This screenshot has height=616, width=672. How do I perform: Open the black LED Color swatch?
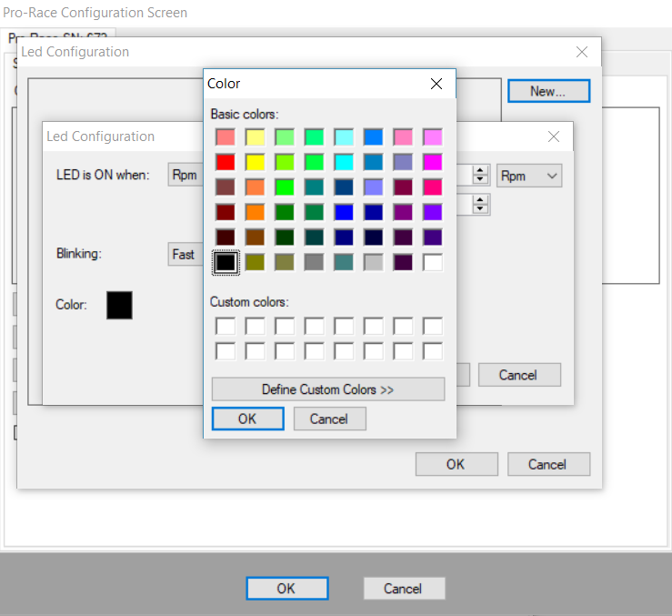[119, 305]
